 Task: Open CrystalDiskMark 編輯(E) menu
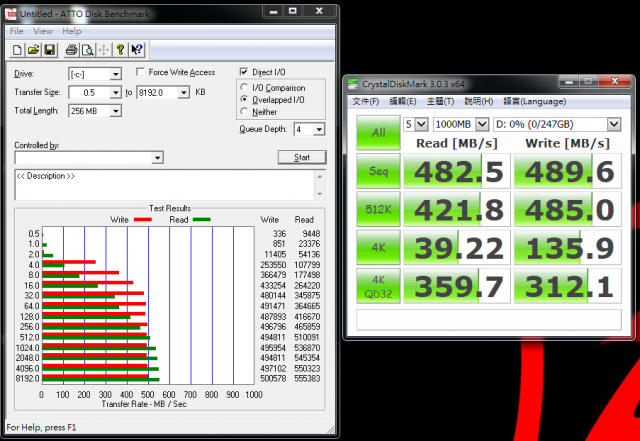point(402,101)
